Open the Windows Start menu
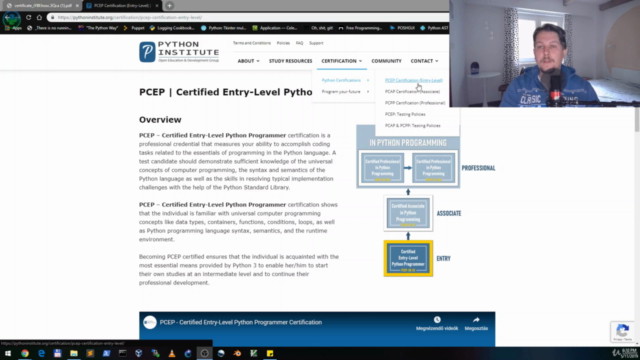 [x=8, y=353]
